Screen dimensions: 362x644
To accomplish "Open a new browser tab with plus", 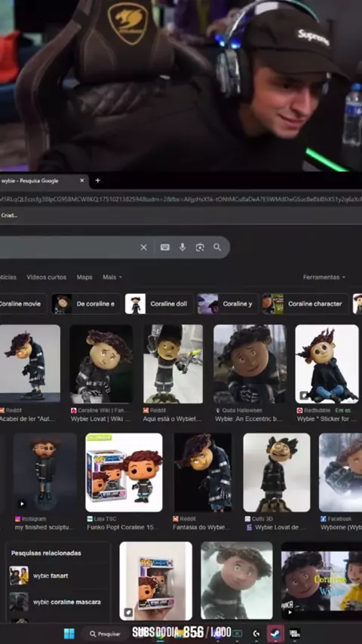I will [x=98, y=180].
